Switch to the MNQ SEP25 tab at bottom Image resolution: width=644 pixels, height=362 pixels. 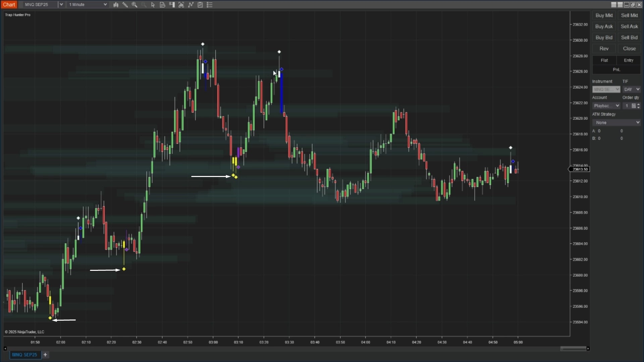[24, 354]
